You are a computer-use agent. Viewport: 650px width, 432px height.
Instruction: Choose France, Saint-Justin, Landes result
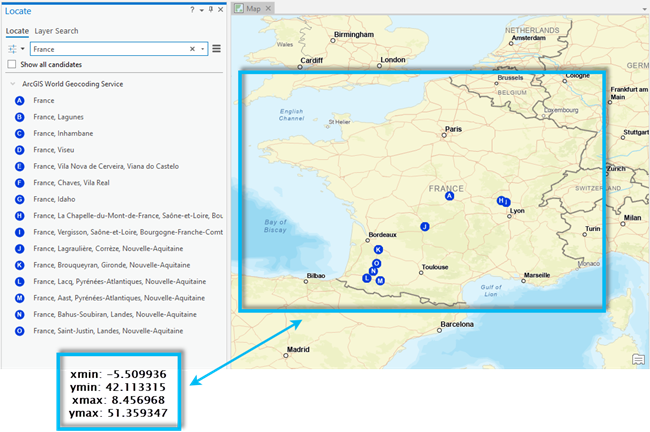pyautogui.click(x=107, y=330)
